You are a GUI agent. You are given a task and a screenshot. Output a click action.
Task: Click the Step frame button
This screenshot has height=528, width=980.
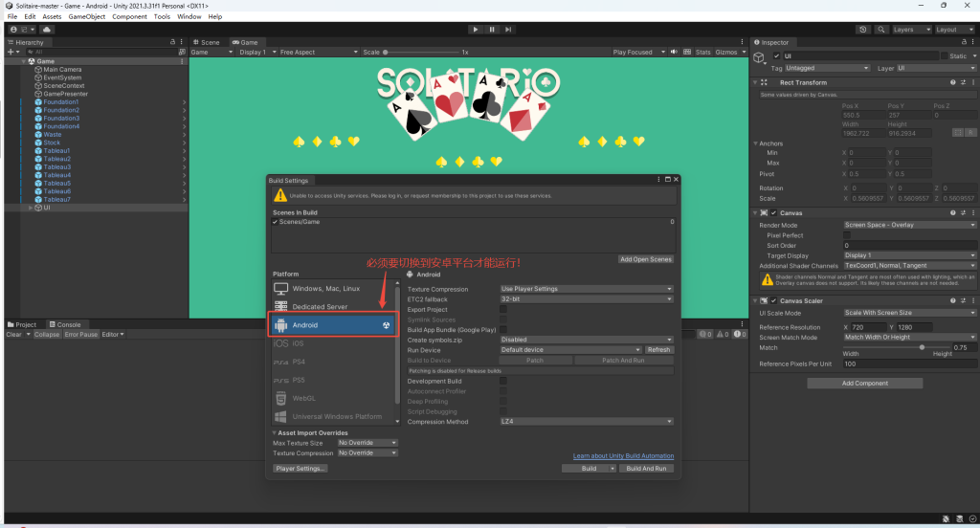tap(508, 30)
